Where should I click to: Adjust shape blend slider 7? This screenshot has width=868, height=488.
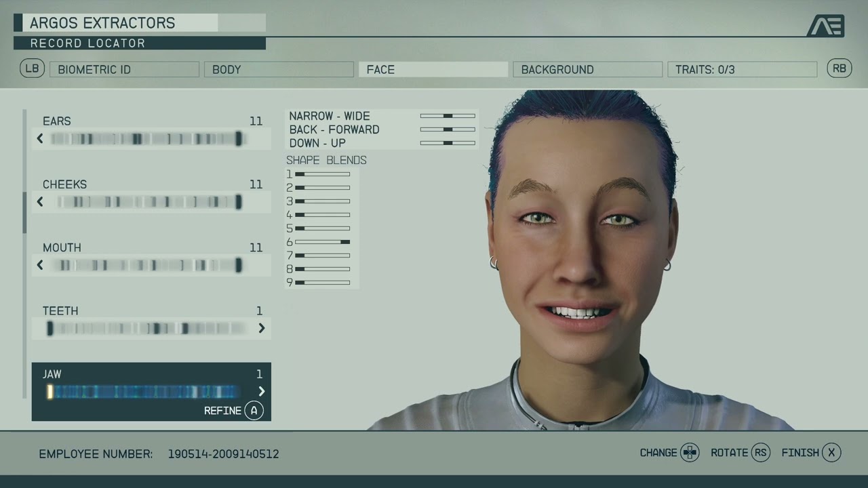[x=322, y=256]
